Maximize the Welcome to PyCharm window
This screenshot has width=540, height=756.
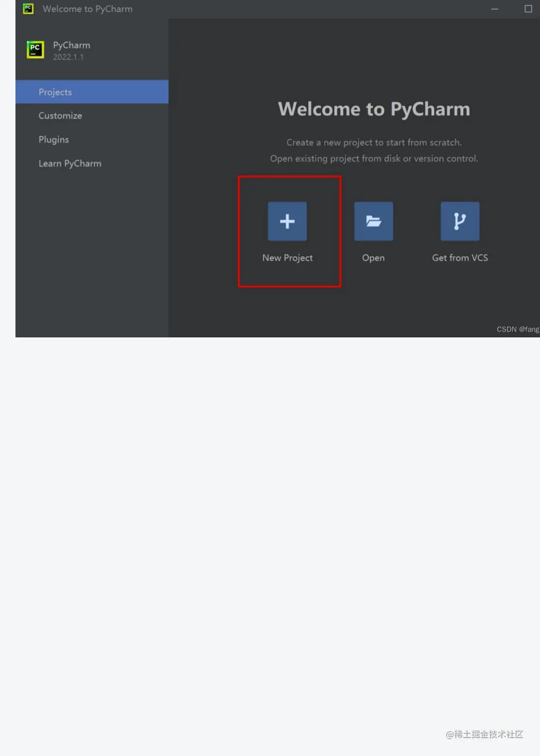[528, 9]
